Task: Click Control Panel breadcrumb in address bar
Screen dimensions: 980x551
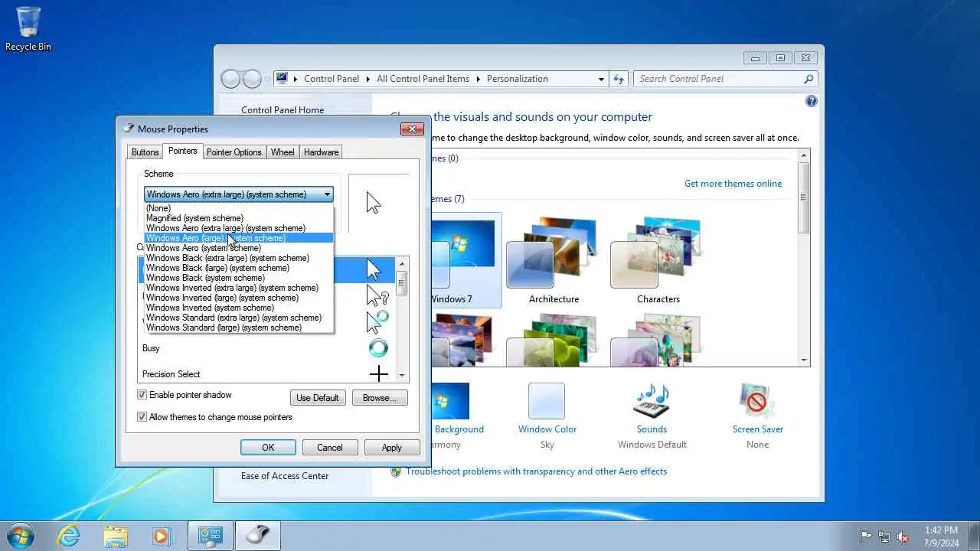Action: 332,79
